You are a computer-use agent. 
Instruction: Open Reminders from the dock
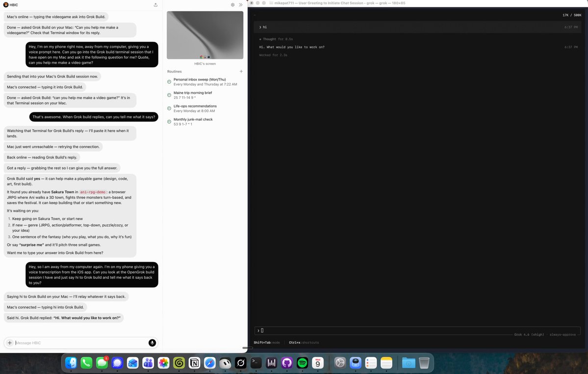pyautogui.click(x=371, y=363)
